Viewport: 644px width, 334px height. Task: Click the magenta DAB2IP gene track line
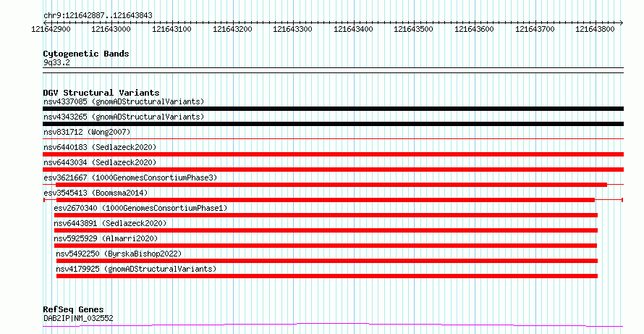[x=333, y=325]
